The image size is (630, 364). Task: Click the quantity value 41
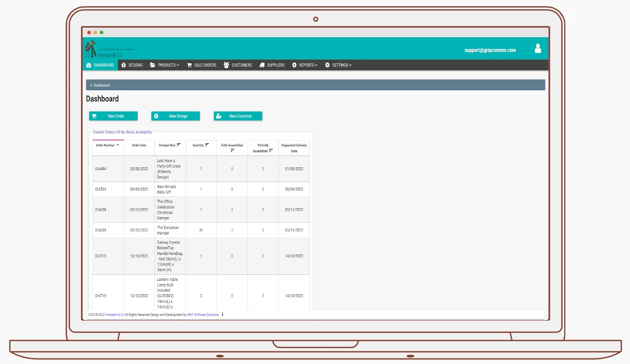(201, 230)
